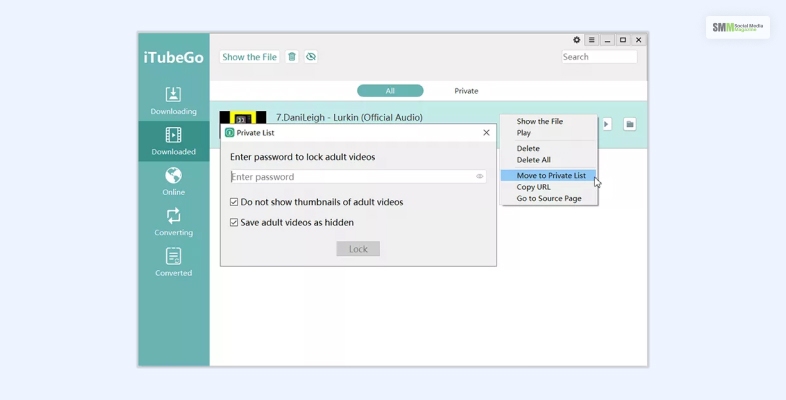Open the Converting section
786x400 pixels.
point(173,222)
